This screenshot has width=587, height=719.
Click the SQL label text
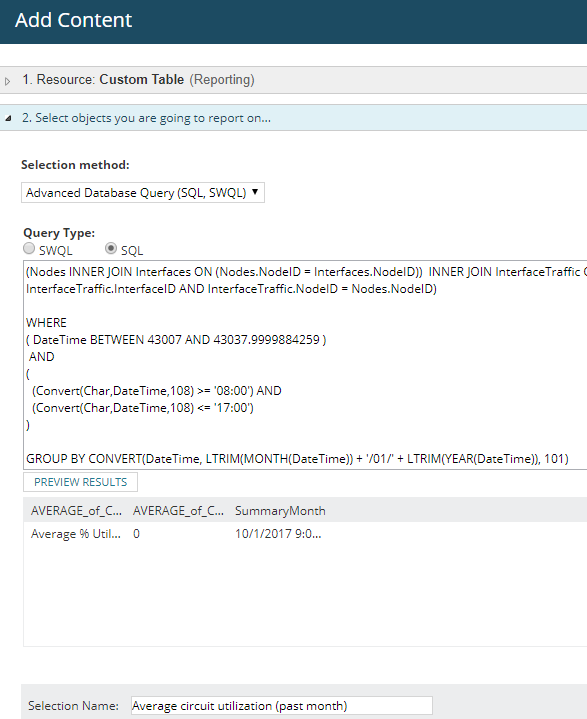(x=132, y=251)
